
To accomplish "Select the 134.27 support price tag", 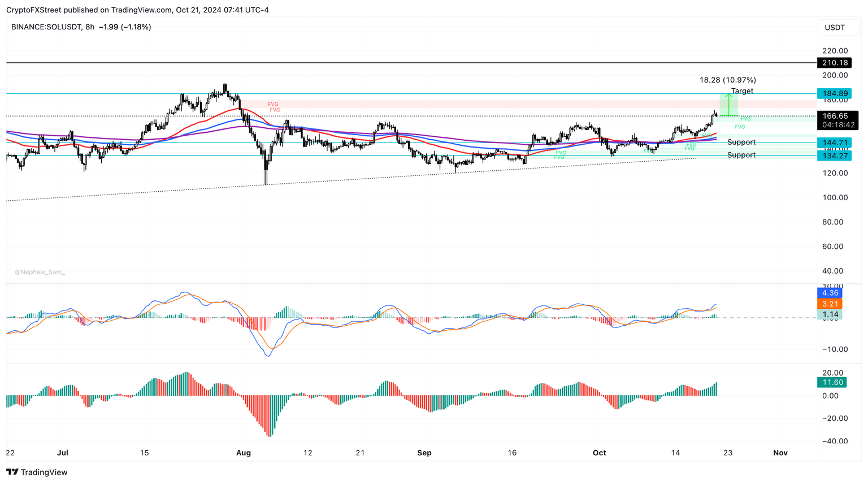I will pyautogui.click(x=834, y=156).
